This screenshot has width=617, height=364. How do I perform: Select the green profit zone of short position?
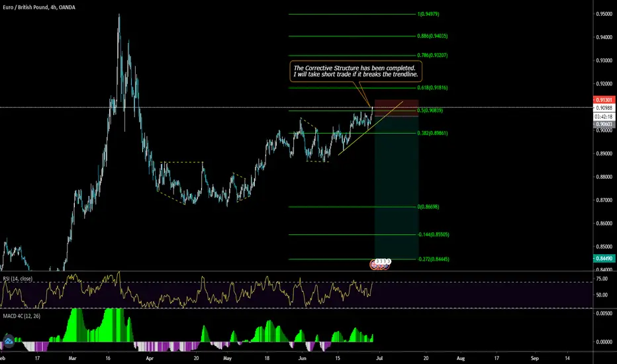point(397,187)
